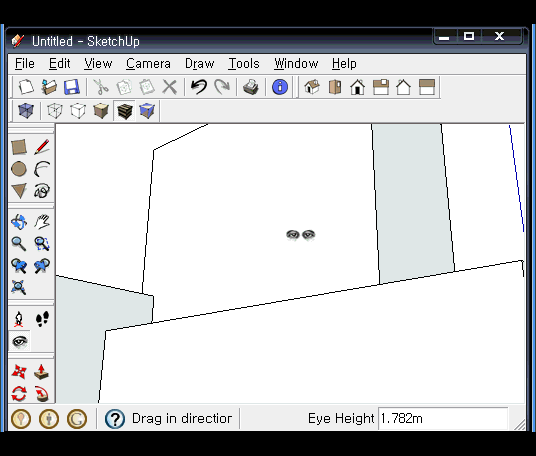Select the Pan hand tool
Screen dimensions: 536x456
(x=42, y=222)
